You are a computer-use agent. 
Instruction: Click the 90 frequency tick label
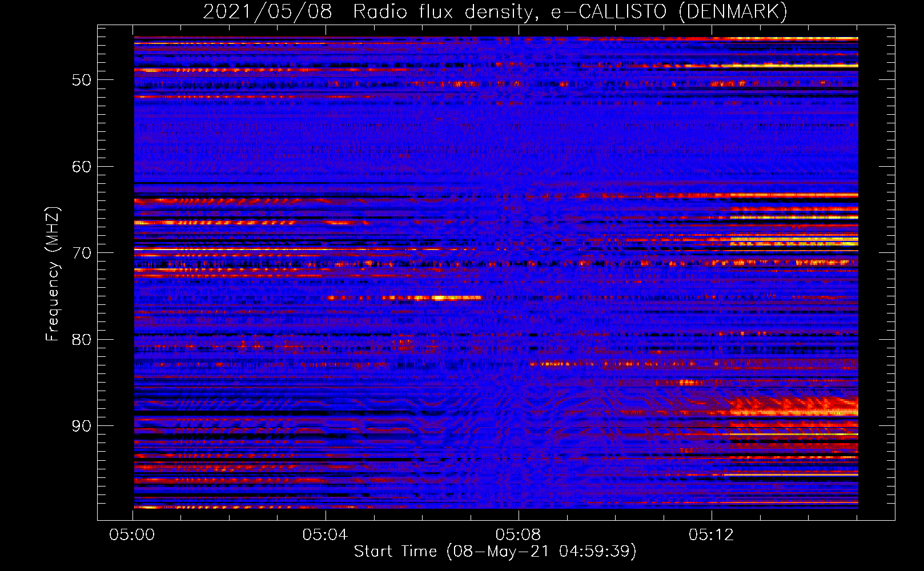(82, 426)
